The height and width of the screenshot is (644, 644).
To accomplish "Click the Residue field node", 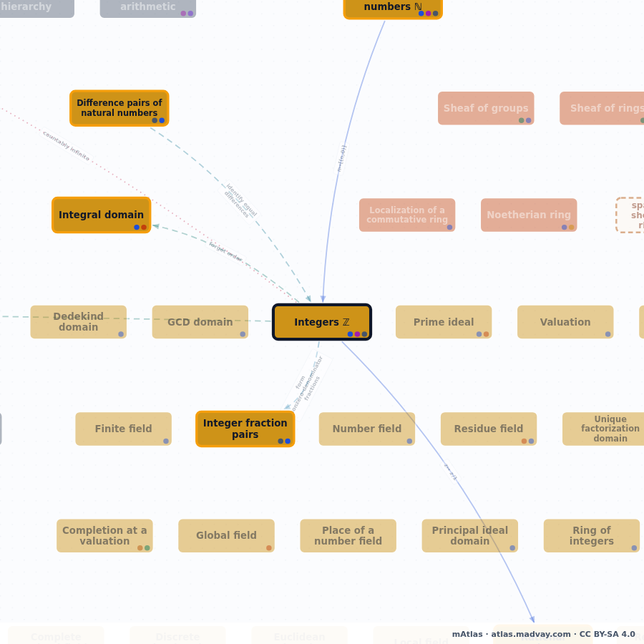I will tap(489, 429).
